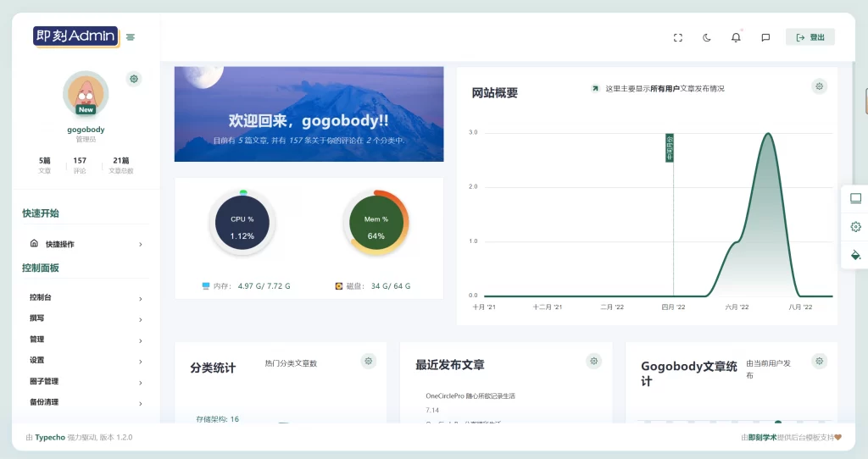
Task: Toggle dark mode with moon icon
Action: (707, 37)
